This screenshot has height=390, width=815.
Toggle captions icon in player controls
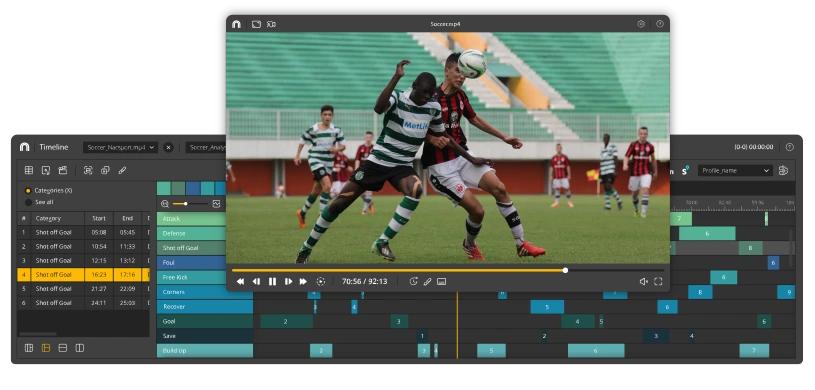pyautogui.click(x=441, y=281)
